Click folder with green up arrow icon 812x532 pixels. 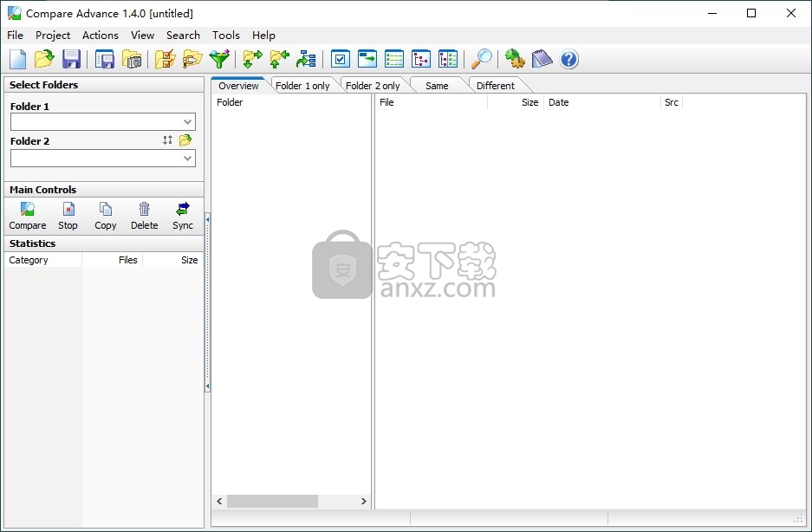tap(280, 59)
